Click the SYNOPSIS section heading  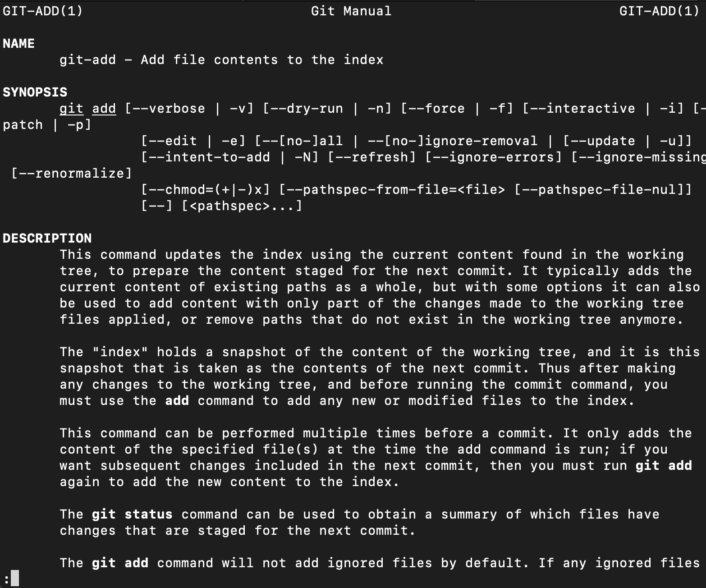(35, 92)
